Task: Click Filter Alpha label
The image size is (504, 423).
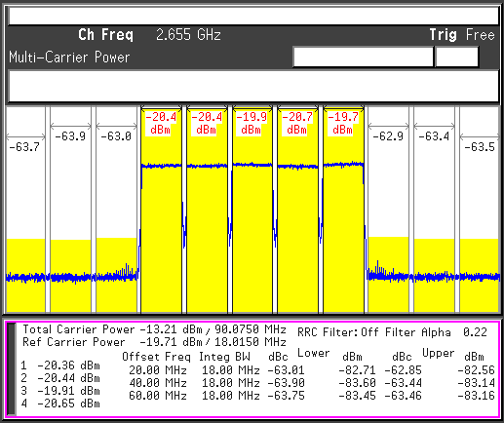Action: (x=418, y=332)
